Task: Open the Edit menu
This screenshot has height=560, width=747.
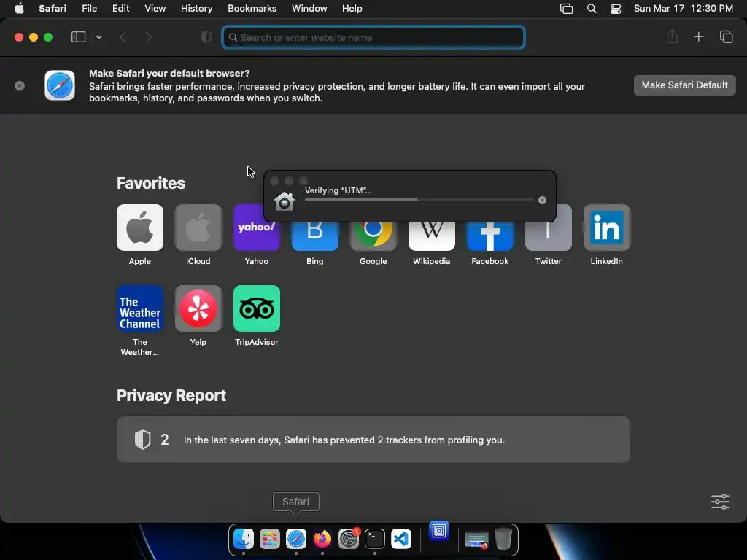Action: (120, 9)
